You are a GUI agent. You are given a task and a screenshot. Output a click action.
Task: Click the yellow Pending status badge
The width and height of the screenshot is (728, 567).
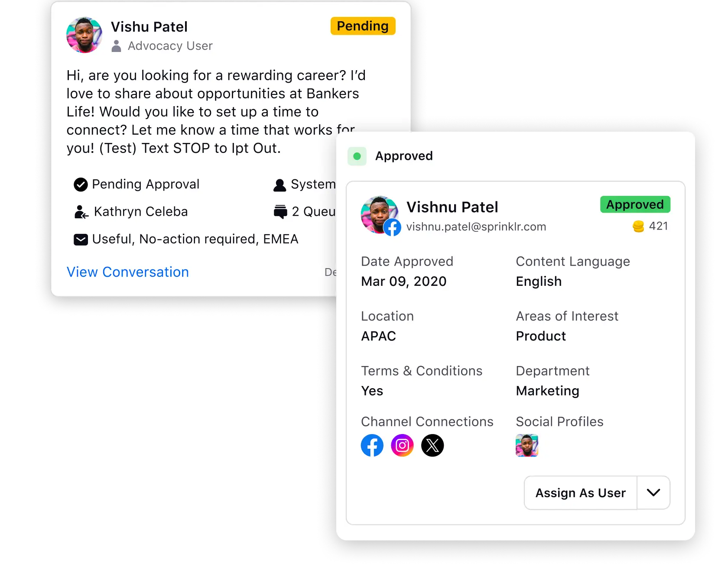[x=363, y=26]
